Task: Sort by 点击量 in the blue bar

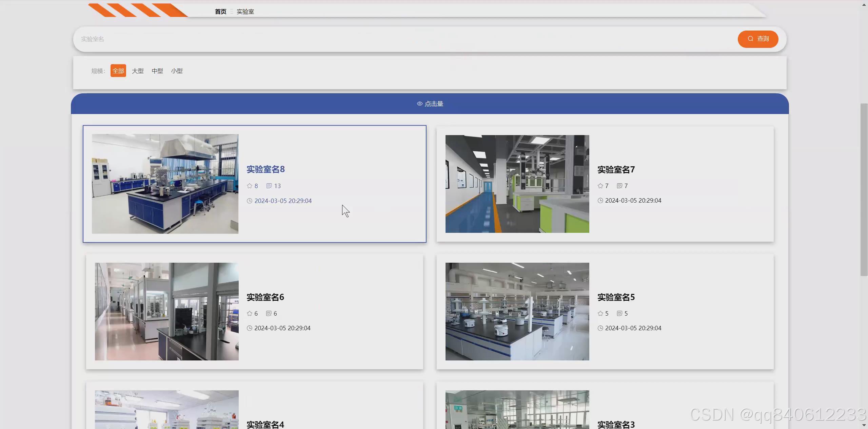Action: pyautogui.click(x=430, y=104)
